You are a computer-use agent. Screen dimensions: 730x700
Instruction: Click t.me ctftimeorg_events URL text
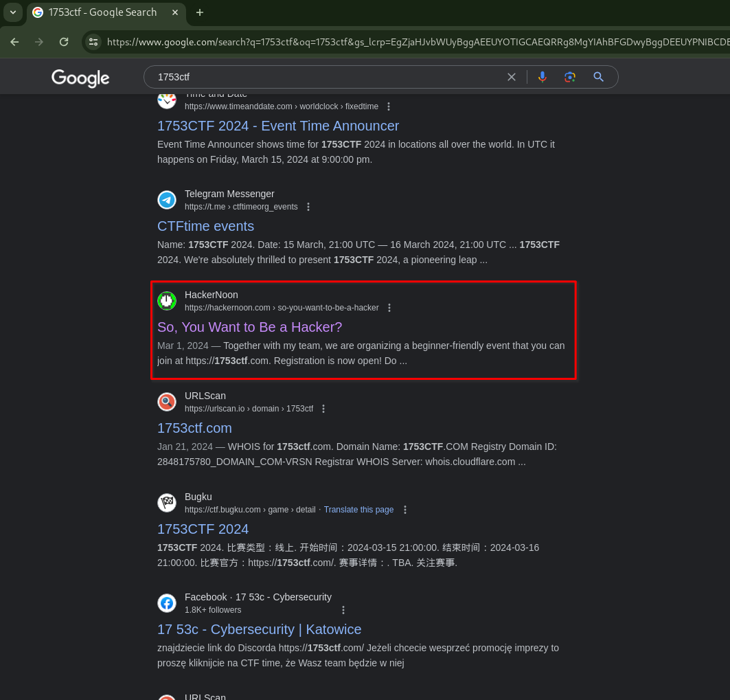(x=241, y=207)
